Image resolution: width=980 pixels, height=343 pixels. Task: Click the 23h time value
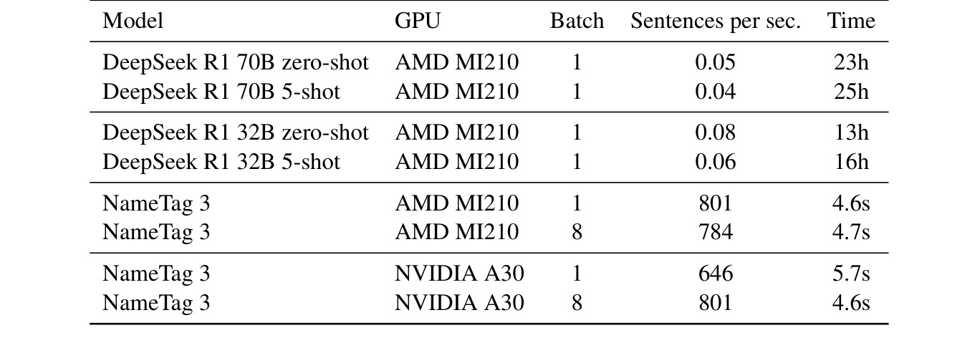(x=851, y=63)
